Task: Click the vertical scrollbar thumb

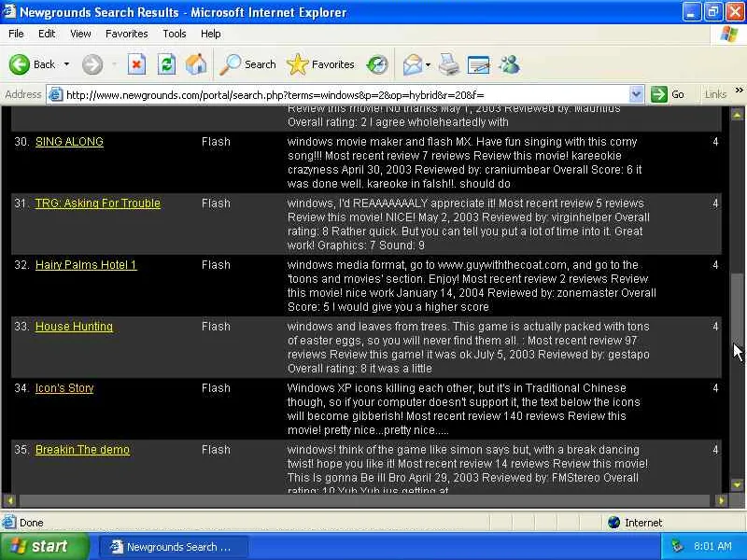Action: [737, 308]
